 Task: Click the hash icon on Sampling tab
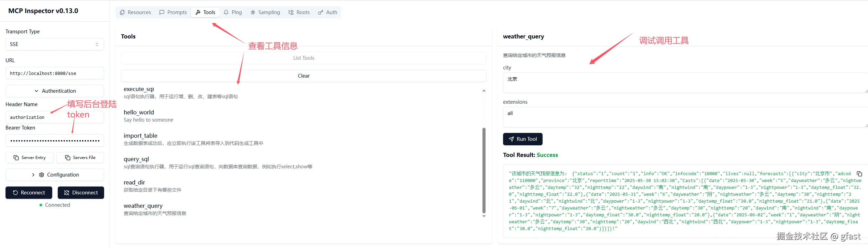tap(253, 12)
